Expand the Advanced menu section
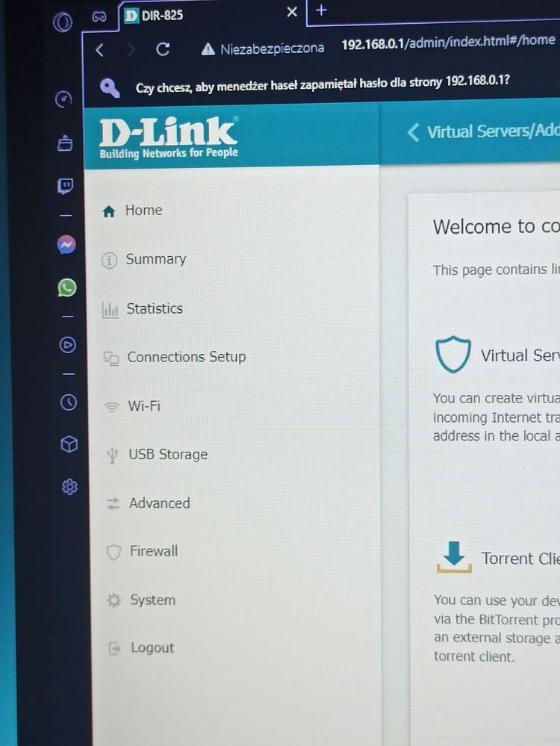 coord(159,503)
